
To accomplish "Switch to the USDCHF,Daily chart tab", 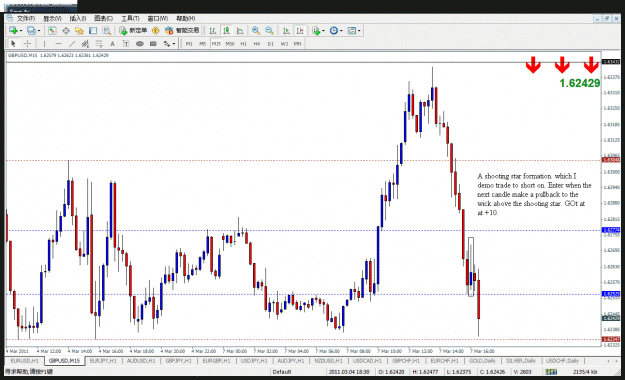I will (562, 361).
